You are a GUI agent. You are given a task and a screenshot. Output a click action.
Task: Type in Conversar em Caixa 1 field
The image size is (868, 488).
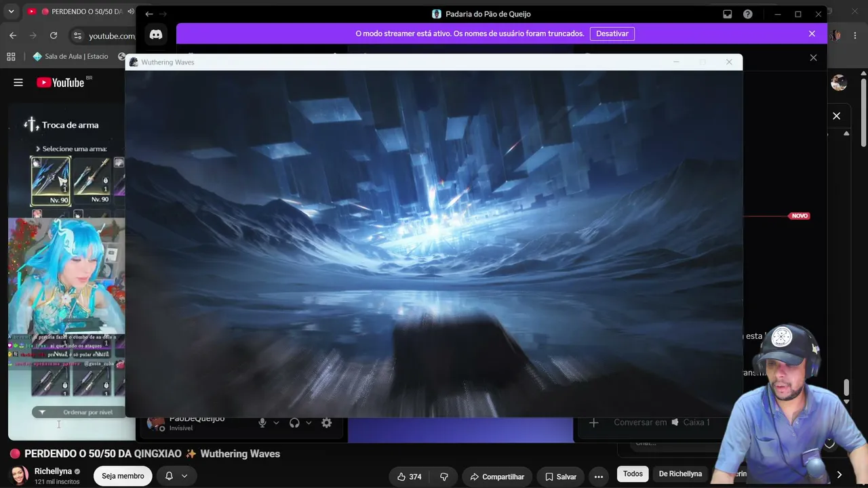[x=661, y=422]
